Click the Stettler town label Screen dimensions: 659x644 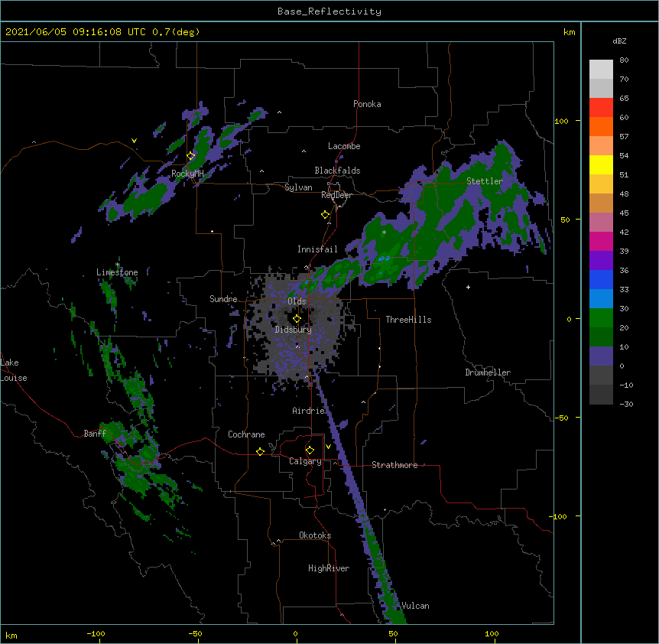click(x=485, y=181)
